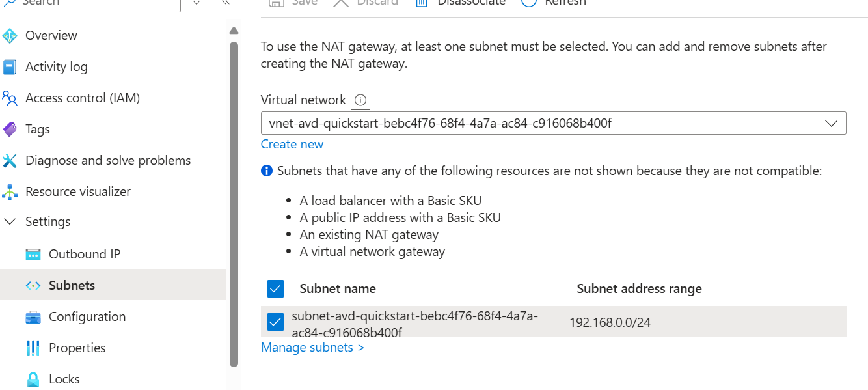Open Diagnose and solve problems
868x390 pixels.
[x=108, y=160]
